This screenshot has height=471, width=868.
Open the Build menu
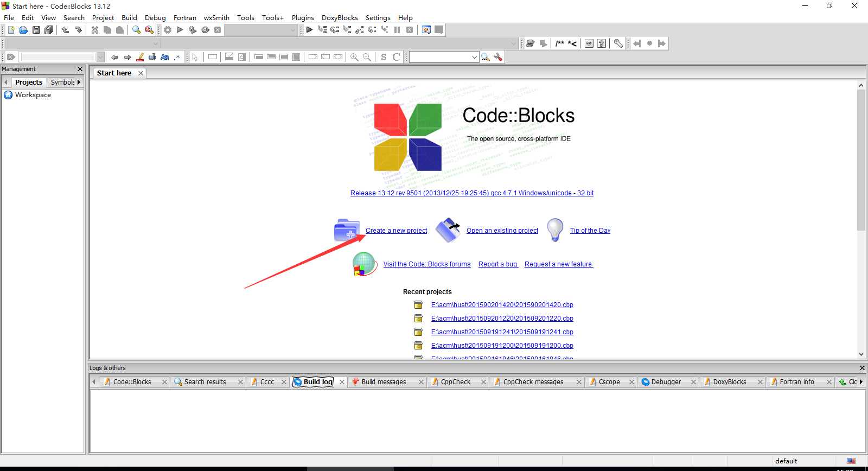pyautogui.click(x=129, y=17)
